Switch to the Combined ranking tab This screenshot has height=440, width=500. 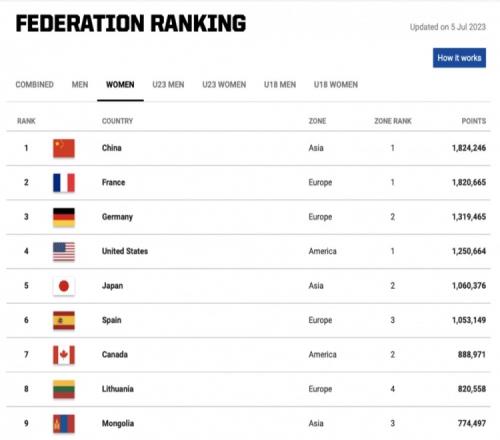pyautogui.click(x=35, y=85)
